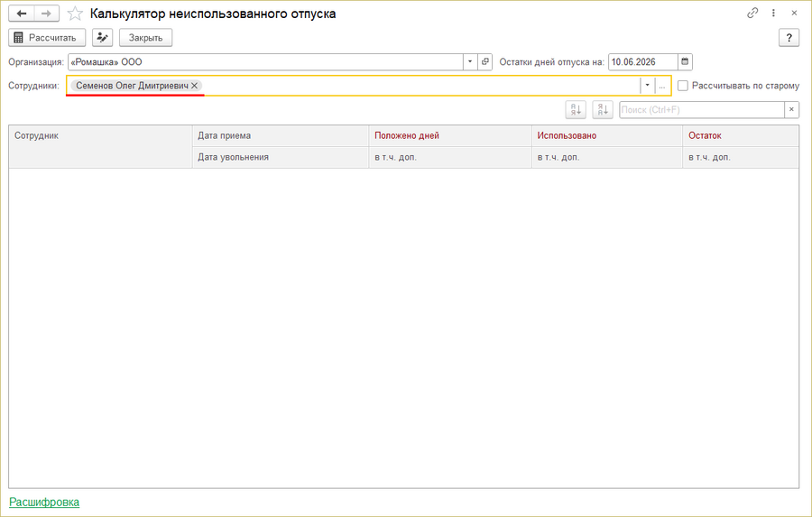Open the selected organization card icon

(484, 61)
